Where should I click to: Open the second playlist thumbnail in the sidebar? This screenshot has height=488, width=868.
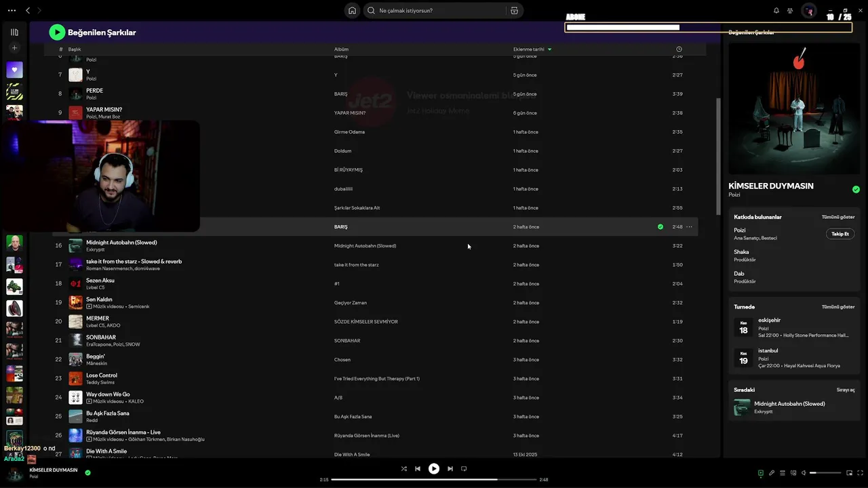click(14, 91)
